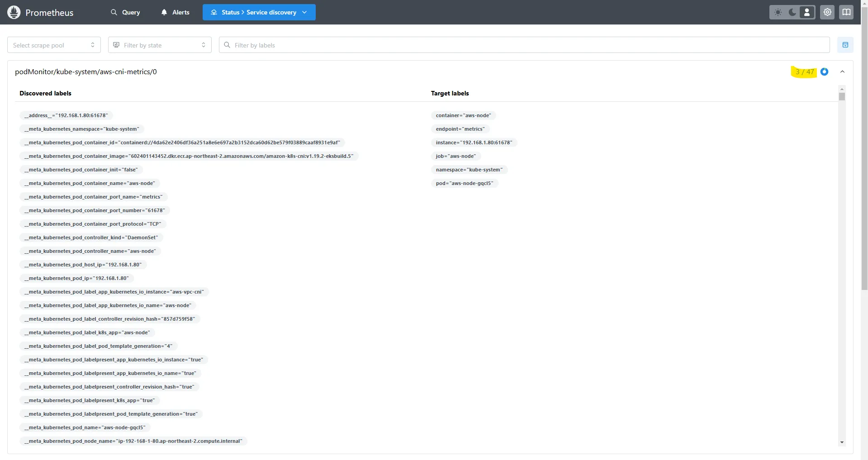
Task: Click the label_app_kubernetes_io_name aws-node label
Action: (108, 305)
